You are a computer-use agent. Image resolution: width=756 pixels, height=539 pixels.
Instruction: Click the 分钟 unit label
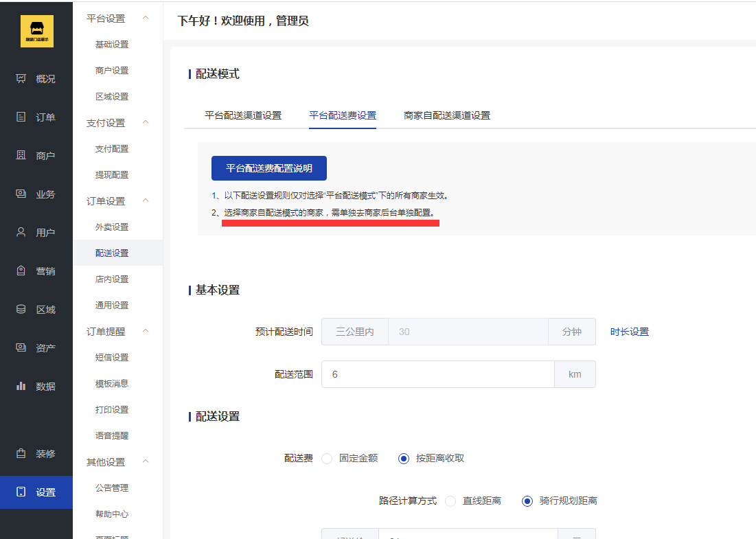coord(572,332)
